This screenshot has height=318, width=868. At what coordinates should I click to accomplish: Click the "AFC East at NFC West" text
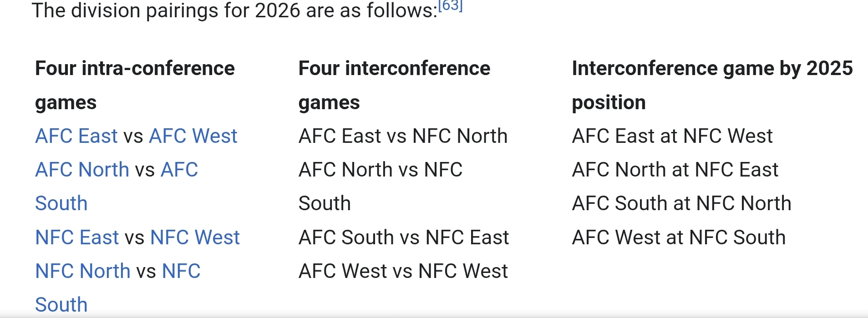(x=672, y=136)
